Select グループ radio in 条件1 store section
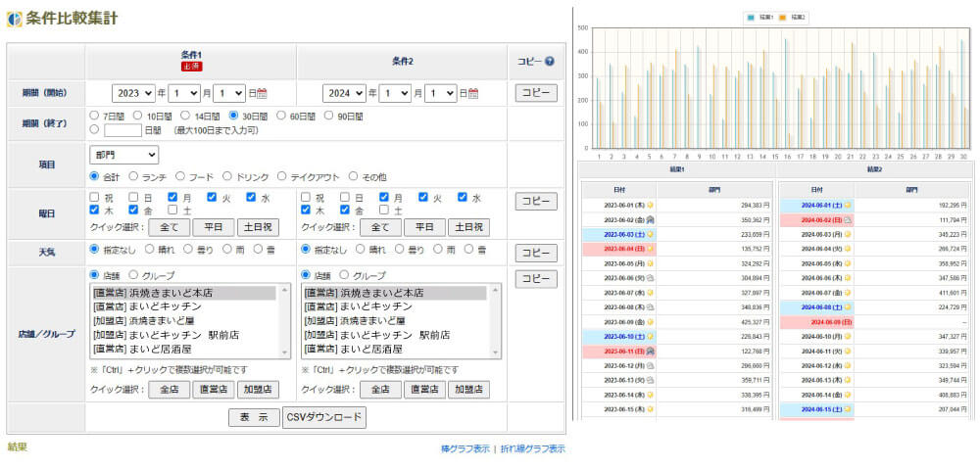The height and width of the screenshot is (470, 980). (x=133, y=275)
